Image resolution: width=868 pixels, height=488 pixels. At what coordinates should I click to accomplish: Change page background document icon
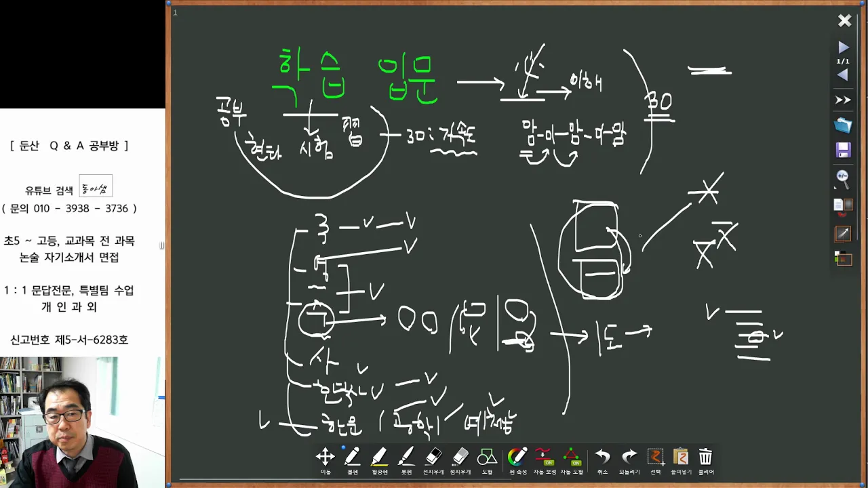click(843, 205)
